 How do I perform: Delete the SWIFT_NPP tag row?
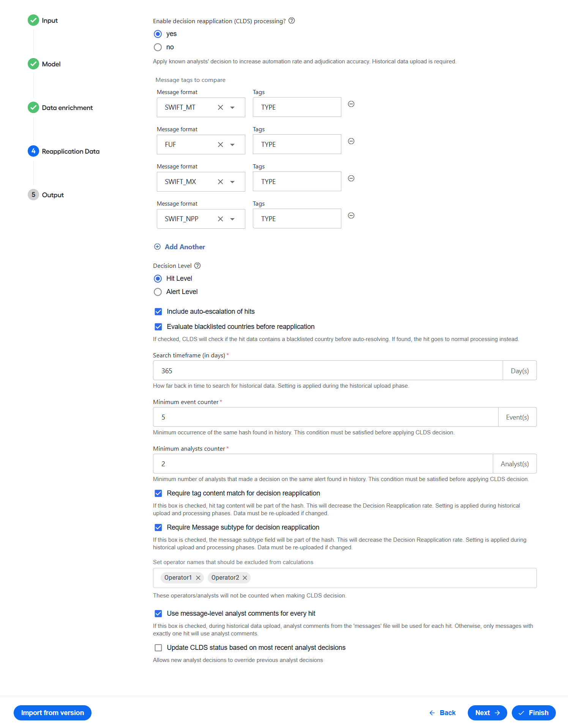pyautogui.click(x=351, y=215)
